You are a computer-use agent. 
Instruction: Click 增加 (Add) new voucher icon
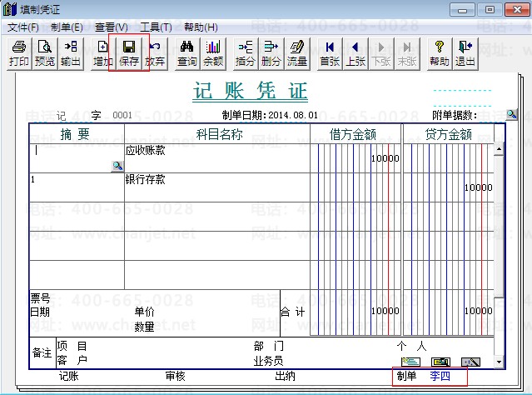click(102, 53)
